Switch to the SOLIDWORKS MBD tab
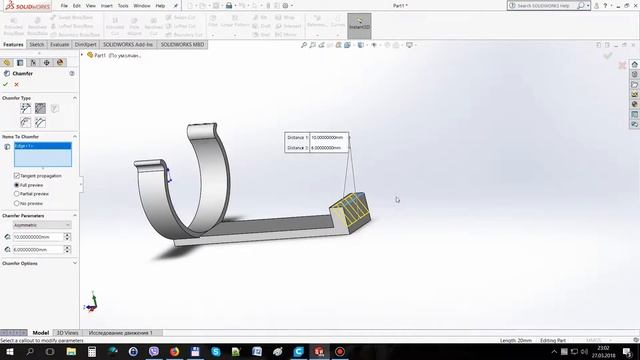 [182, 44]
